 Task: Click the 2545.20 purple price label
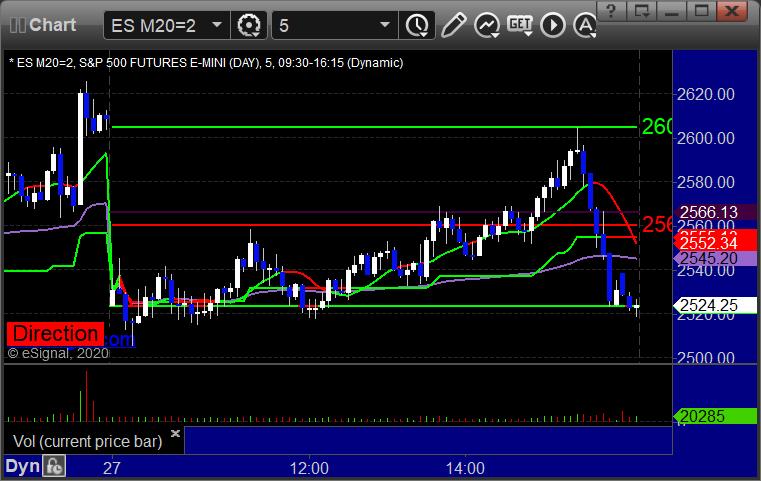(x=714, y=258)
